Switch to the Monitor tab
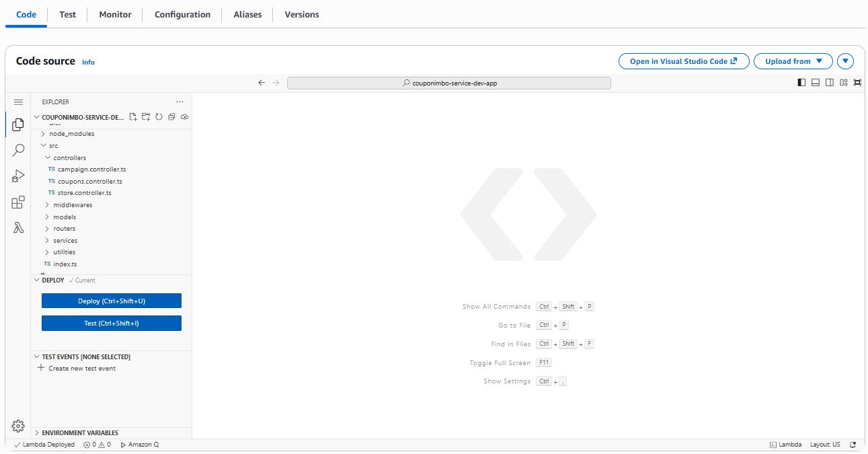This screenshot has width=868, height=454. tap(115, 14)
